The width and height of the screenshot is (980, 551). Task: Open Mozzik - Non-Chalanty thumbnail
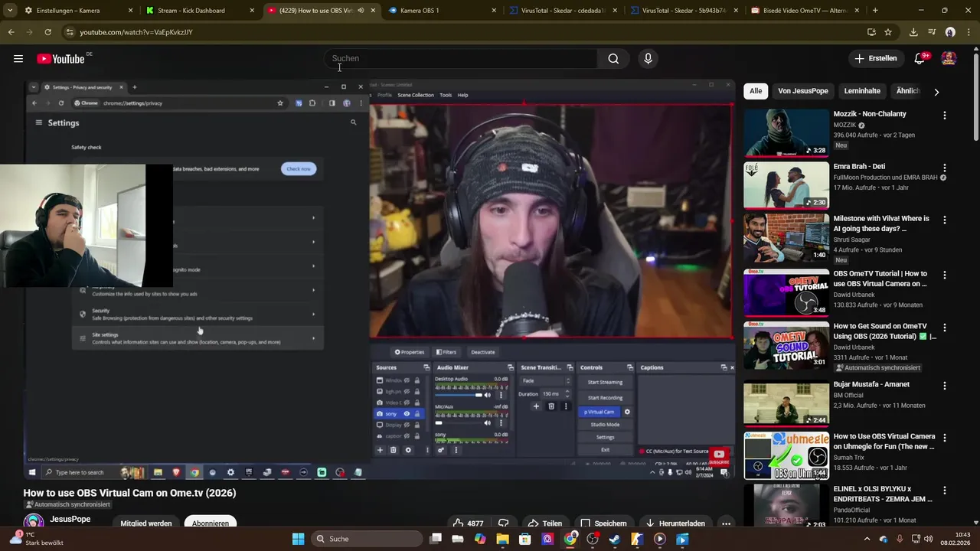[x=786, y=132]
